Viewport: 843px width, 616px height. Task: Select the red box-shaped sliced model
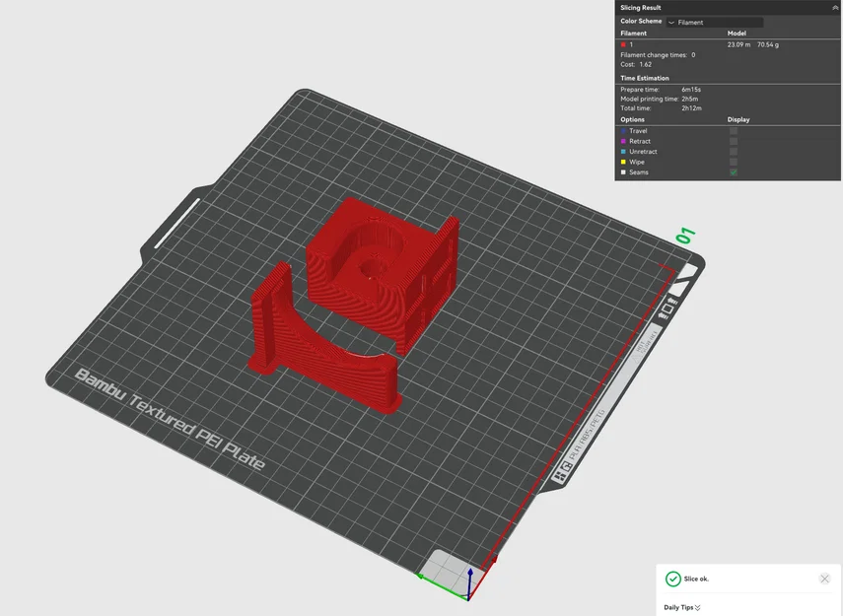tap(383, 274)
